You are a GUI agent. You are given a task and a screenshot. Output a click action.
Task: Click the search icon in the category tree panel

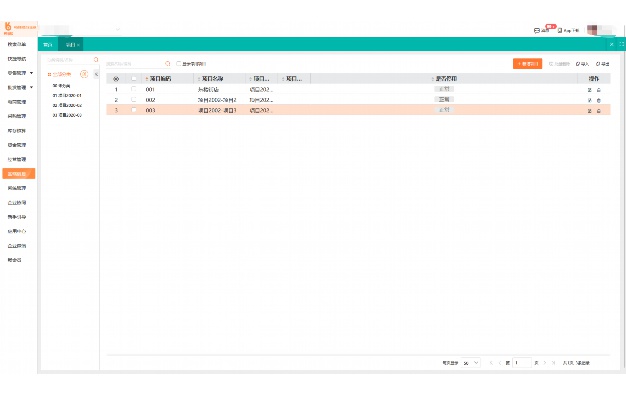tap(96, 60)
